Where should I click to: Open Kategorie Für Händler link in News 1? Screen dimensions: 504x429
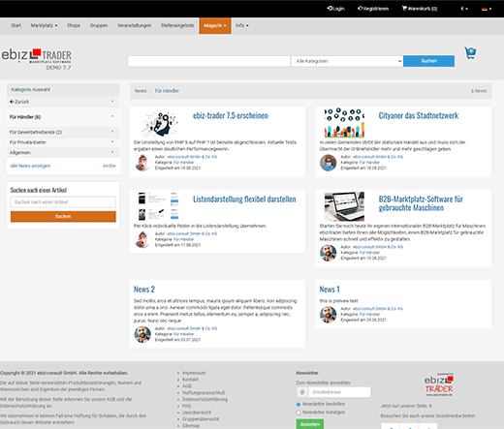pyautogui.click(x=369, y=314)
